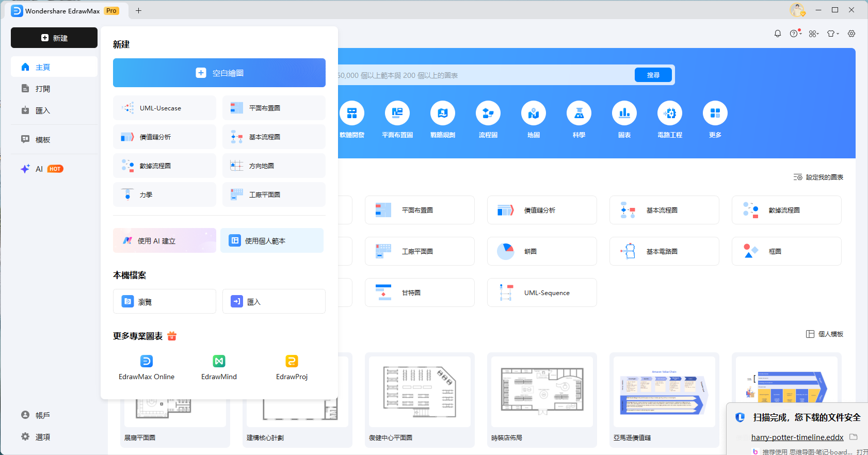The height and width of the screenshot is (455, 868).
Task: Choose 力學 diagram type
Action: (x=165, y=194)
